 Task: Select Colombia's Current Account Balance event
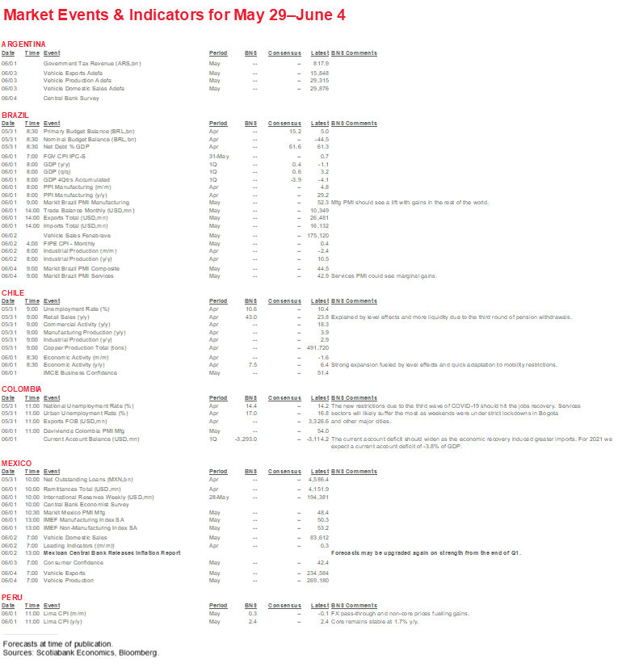[x=91, y=439]
